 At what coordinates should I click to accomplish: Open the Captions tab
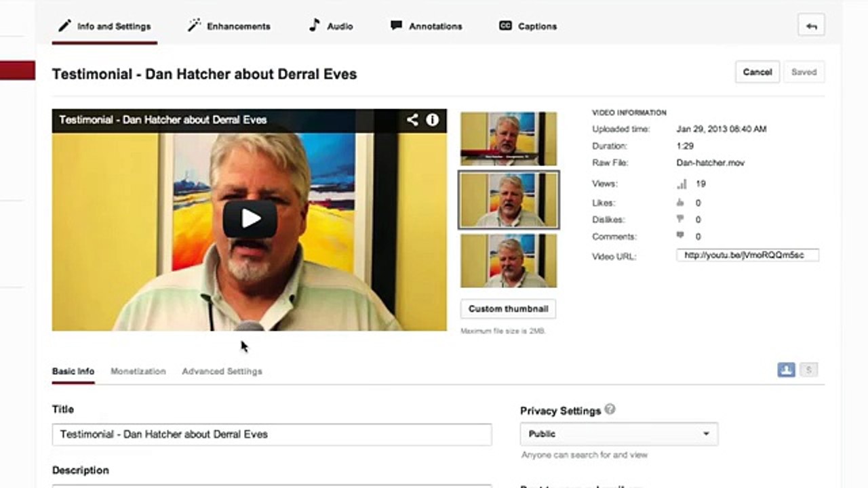[x=528, y=26]
